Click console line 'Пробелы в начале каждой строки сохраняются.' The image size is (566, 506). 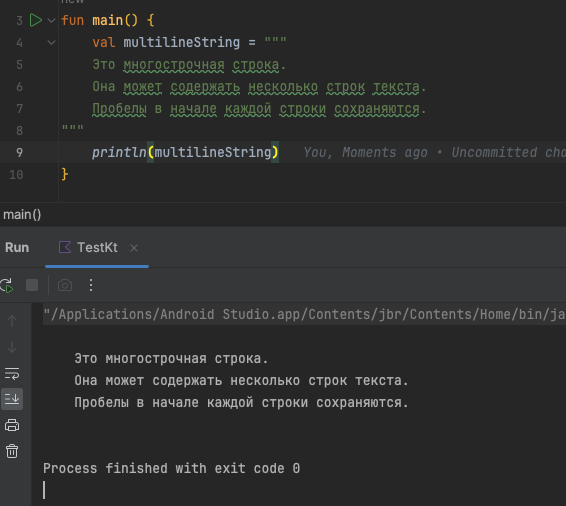coord(241,402)
